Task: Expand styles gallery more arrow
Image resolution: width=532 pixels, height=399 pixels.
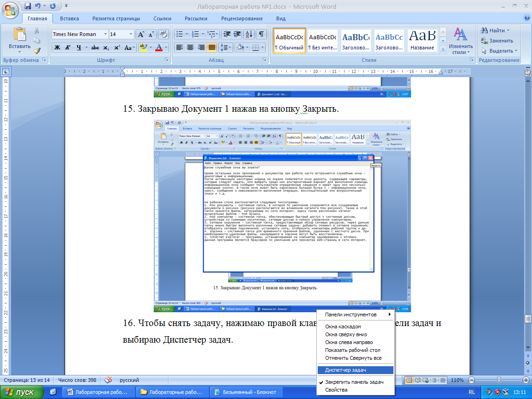Action: point(443,49)
